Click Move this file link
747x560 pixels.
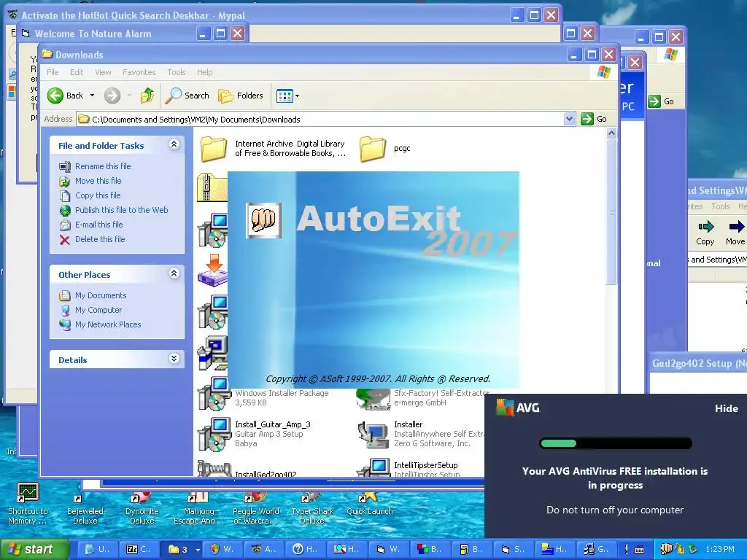point(98,181)
